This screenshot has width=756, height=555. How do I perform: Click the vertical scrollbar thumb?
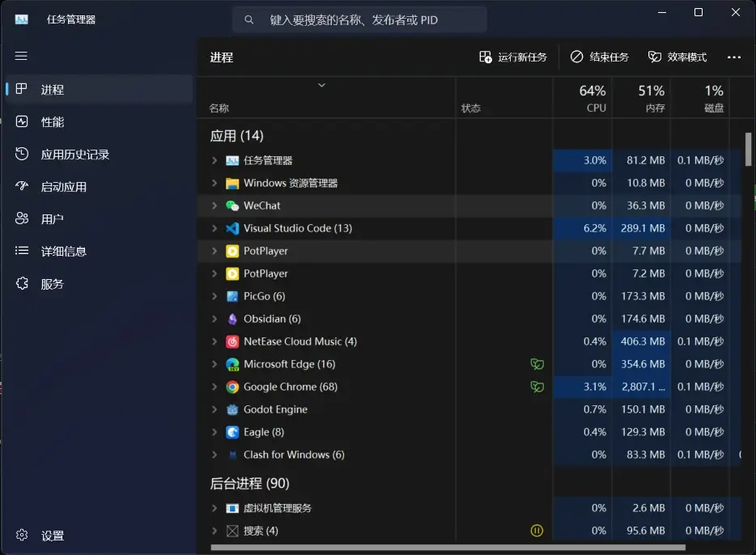(748, 150)
